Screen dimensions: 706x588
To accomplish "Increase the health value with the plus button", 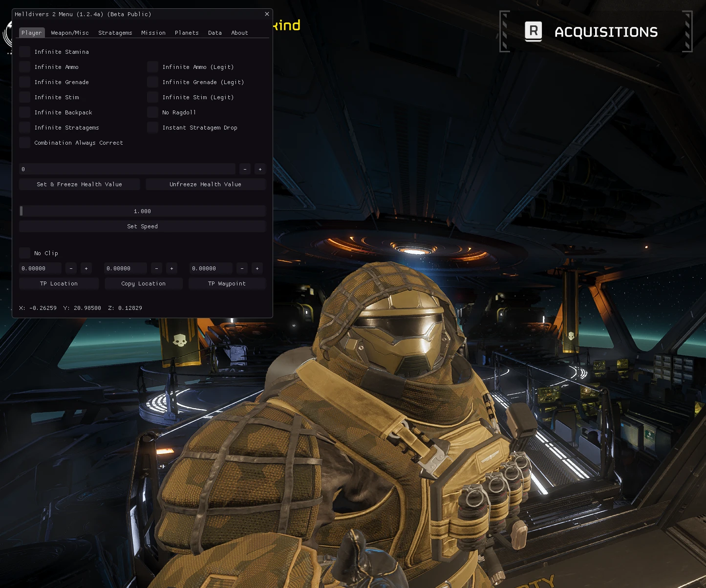I will tap(260, 169).
